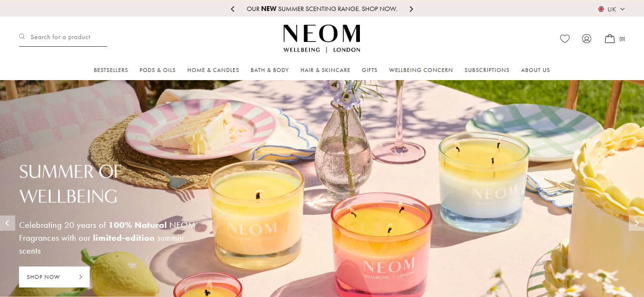This screenshot has height=297, width=644.
Task: Click the Shop Now button
Action: click(x=54, y=277)
